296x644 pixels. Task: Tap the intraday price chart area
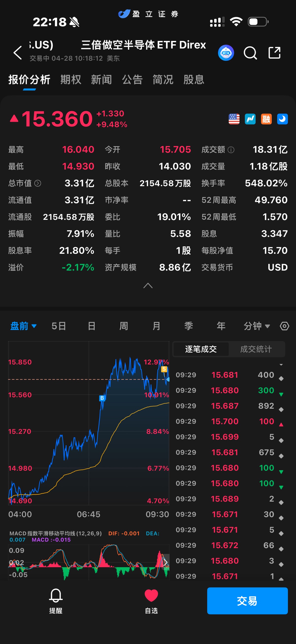tap(89, 423)
